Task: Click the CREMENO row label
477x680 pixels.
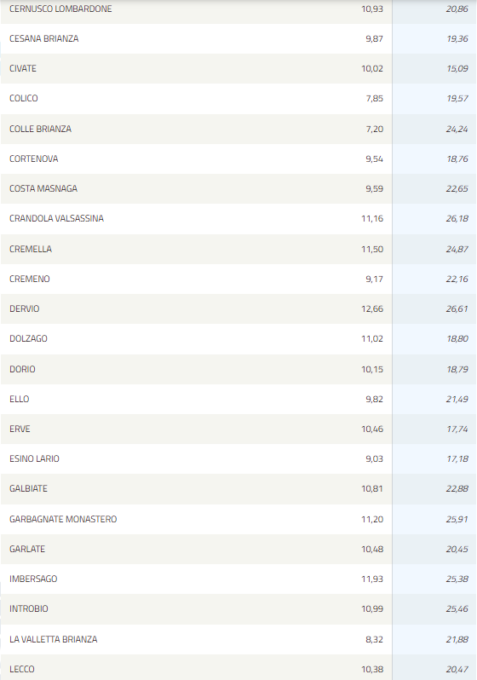Action: [x=29, y=279]
